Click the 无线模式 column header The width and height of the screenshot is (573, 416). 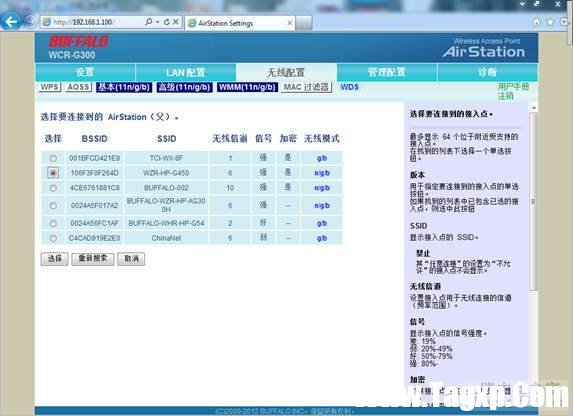click(x=322, y=139)
